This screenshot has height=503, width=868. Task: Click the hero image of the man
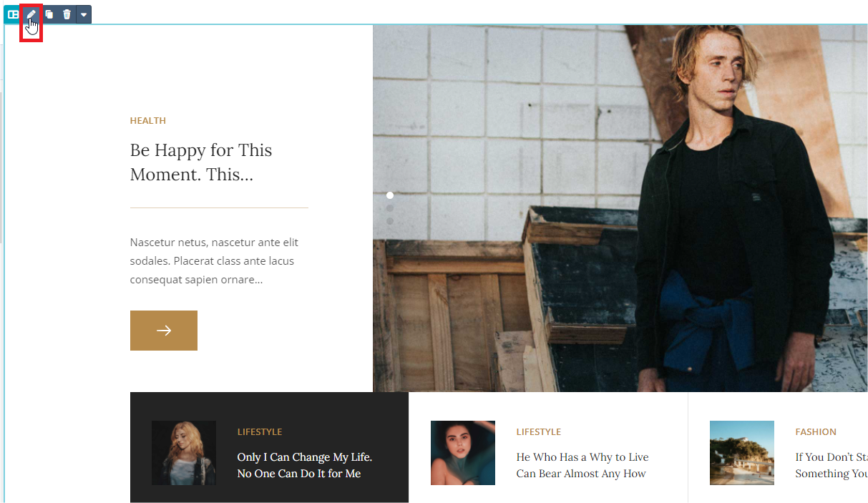coord(620,208)
